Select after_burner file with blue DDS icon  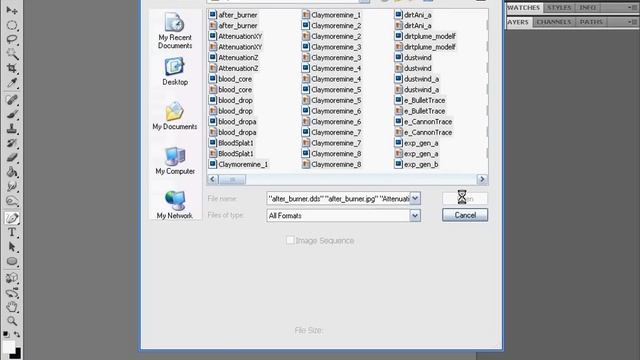(x=233, y=15)
